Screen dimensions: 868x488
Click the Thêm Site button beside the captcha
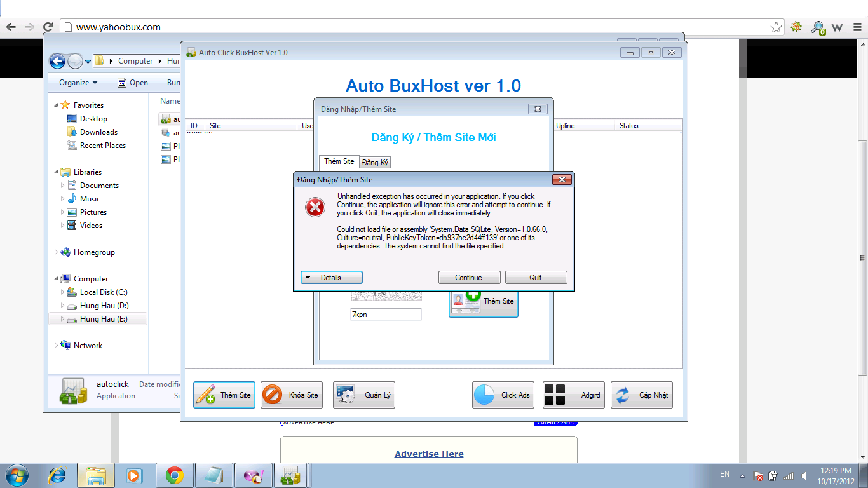tap(484, 301)
